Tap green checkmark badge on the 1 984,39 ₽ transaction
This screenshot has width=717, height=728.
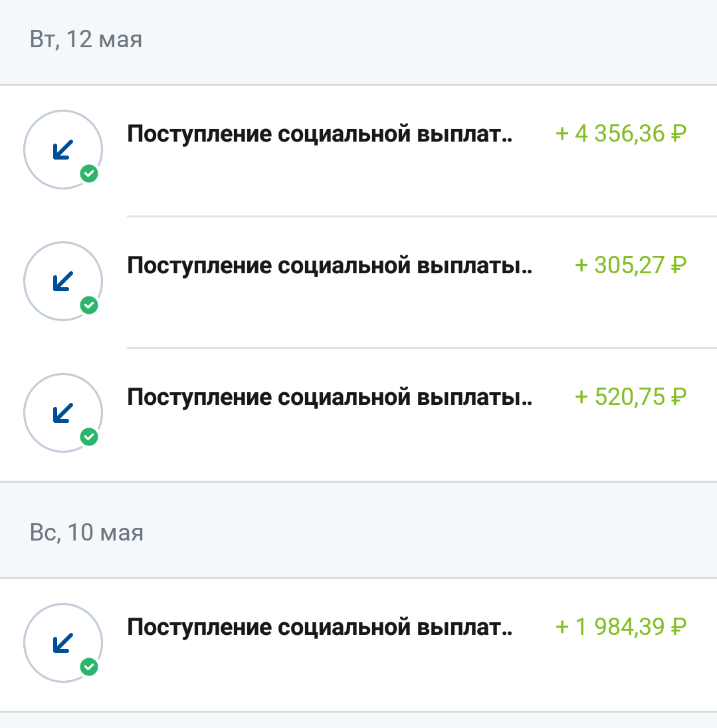pyautogui.click(x=89, y=667)
